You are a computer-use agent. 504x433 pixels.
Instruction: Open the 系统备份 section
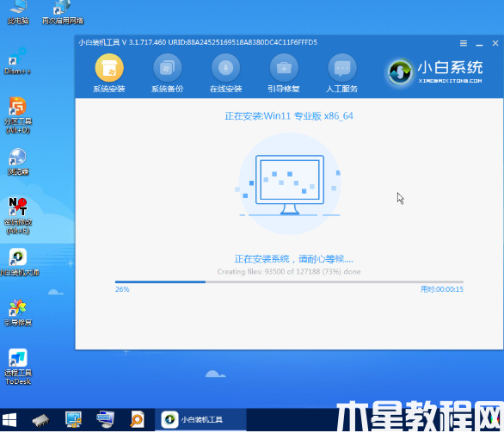coord(167,73)
